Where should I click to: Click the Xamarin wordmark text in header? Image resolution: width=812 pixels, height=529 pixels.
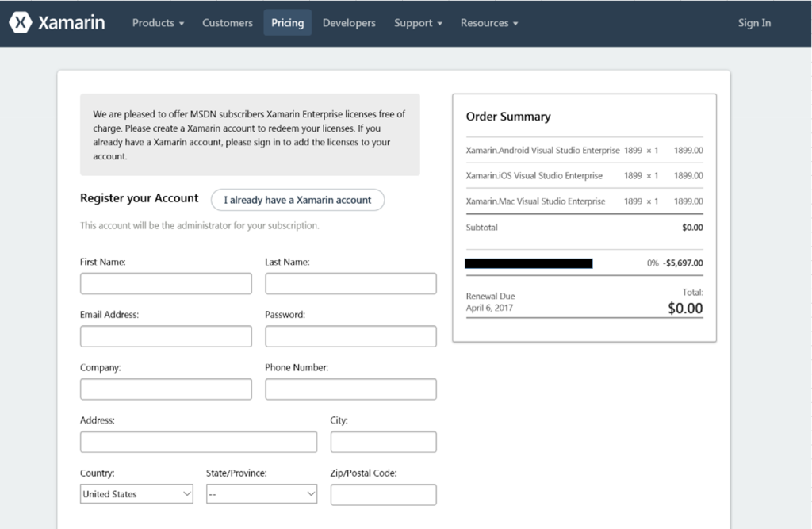point(71,23)
